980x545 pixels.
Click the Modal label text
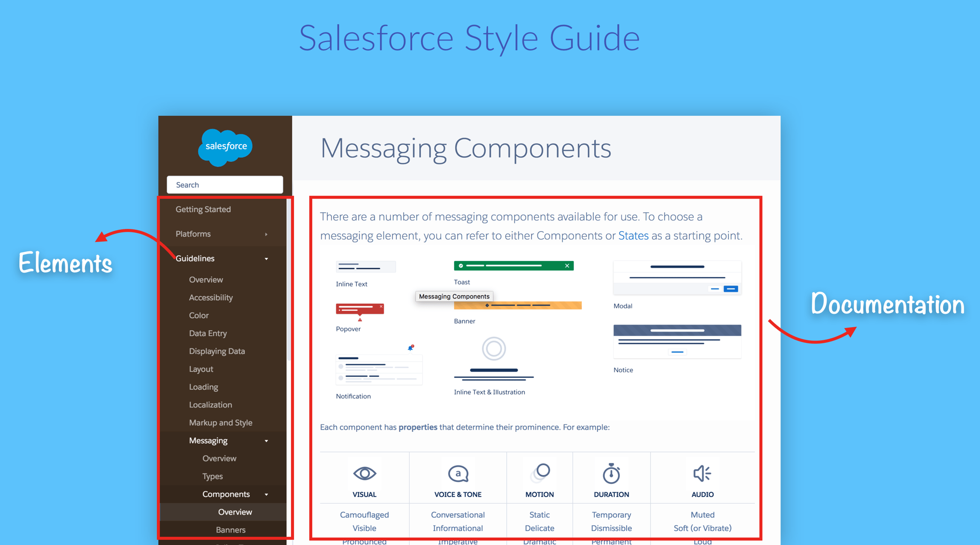[x=623, y=306]
